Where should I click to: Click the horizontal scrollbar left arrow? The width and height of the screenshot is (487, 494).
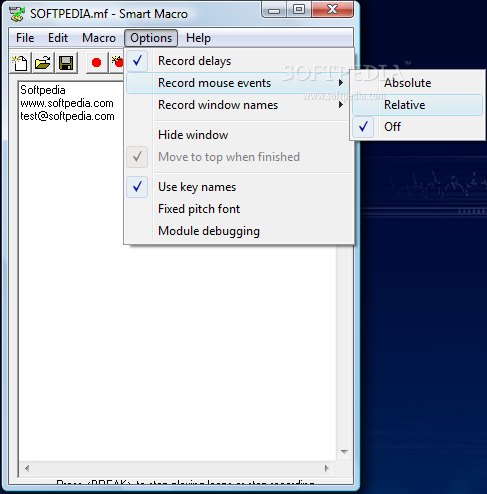click(27, 468)
